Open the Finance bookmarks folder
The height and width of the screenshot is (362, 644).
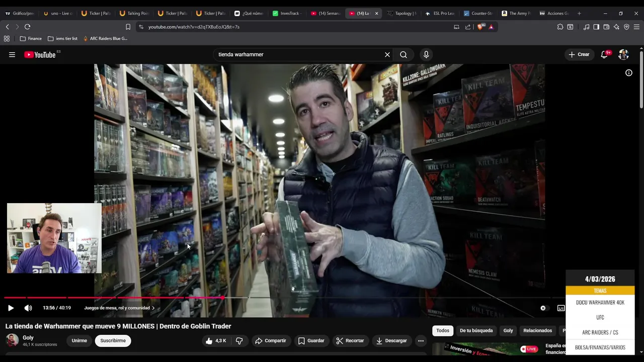click(31, 38)
